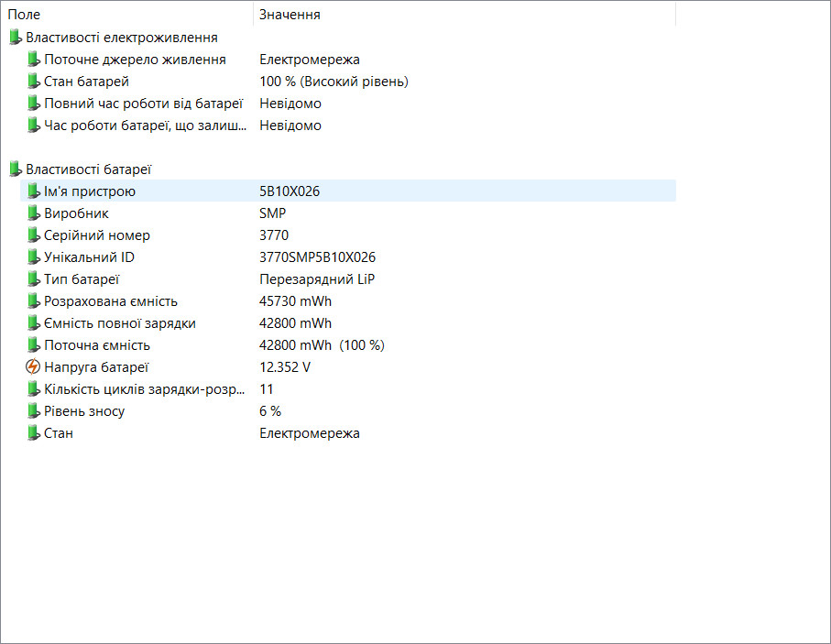Select 'Час роботи батареї, що залиш...' row
The height and width of the screenshot is (644, 831).
[x=145, y=126]
